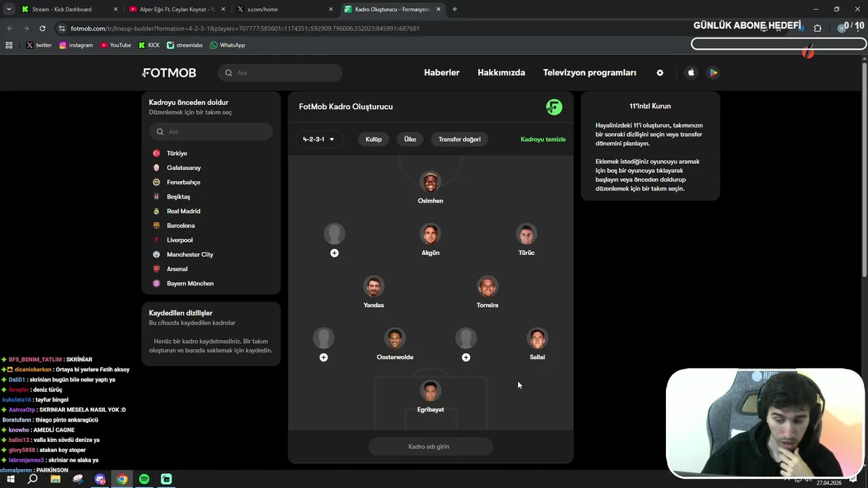Click the team search field in sidebar
868x488 pixels.
(211, 131)
